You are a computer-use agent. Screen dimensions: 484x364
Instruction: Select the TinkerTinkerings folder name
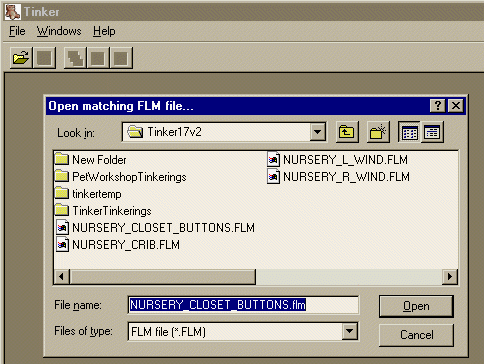(x=112, y=211)
